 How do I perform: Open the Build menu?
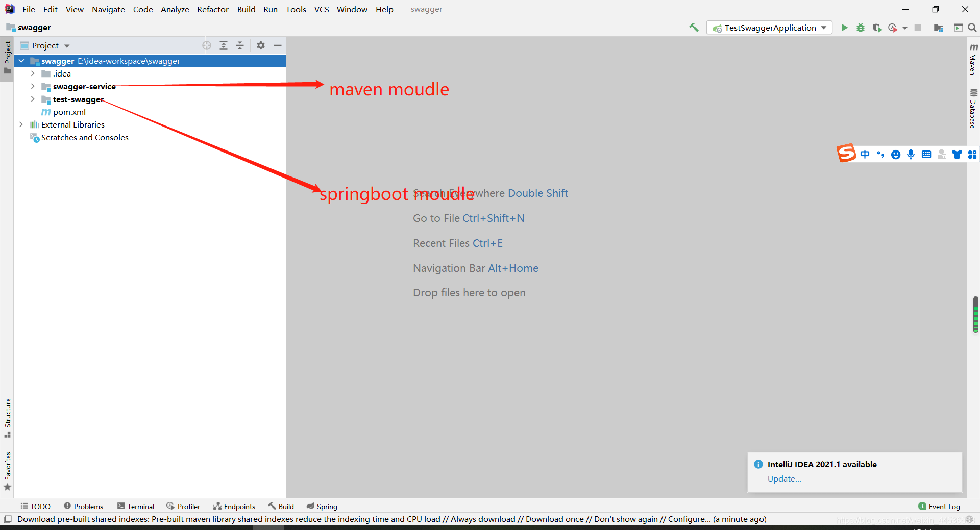click(246, 9)
